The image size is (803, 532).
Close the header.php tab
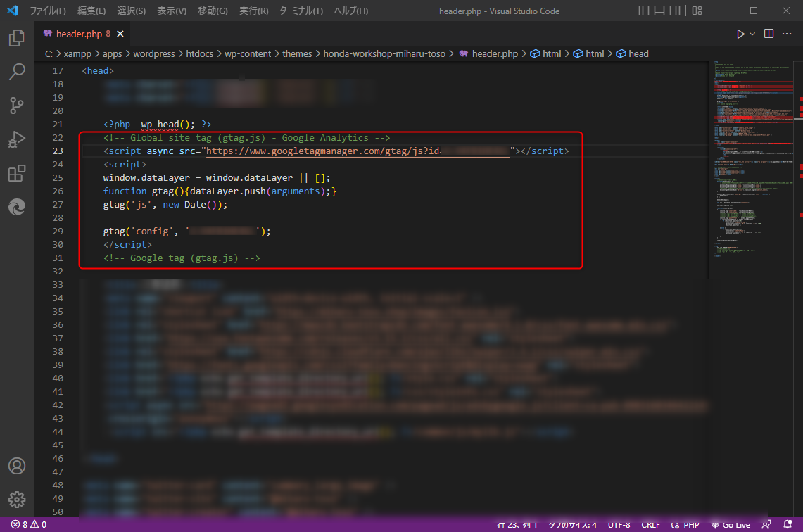pyautogui.click(x=120, y=34)
